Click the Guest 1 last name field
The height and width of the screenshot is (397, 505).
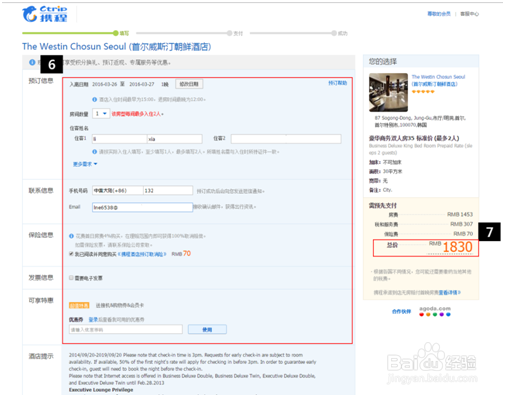tap(120, 139)
